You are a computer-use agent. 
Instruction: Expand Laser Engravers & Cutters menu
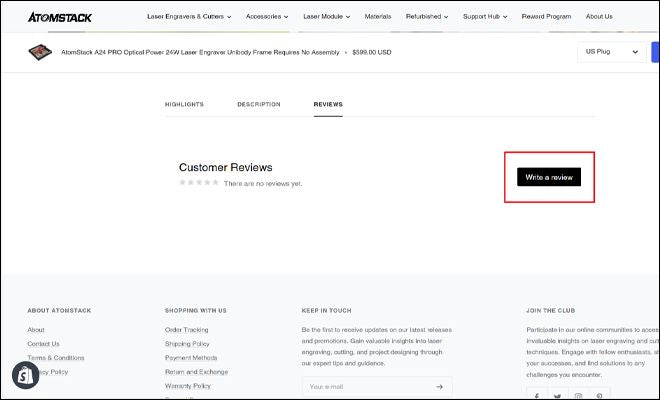[189, 16]
